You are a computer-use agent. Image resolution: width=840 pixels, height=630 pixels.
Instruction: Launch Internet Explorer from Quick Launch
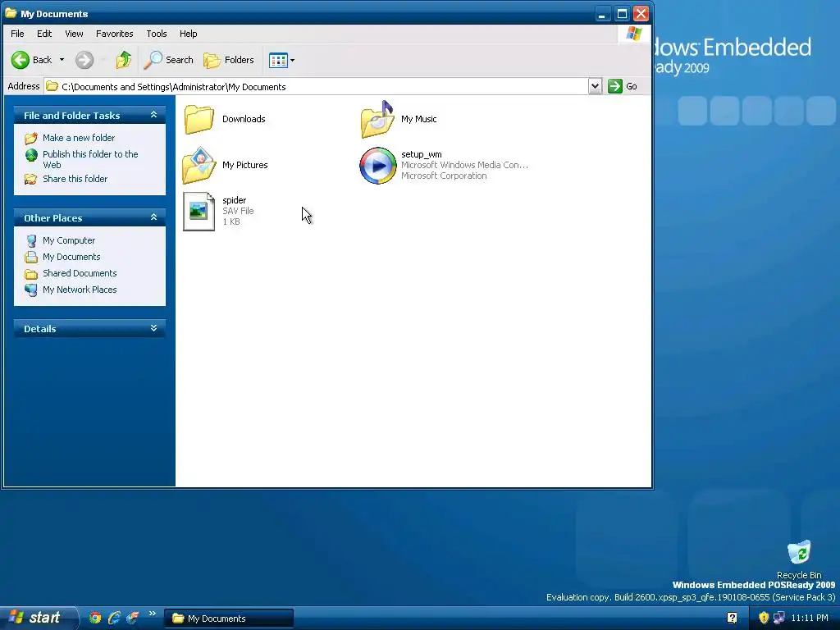pyautogui.click(x=113, y=618)
